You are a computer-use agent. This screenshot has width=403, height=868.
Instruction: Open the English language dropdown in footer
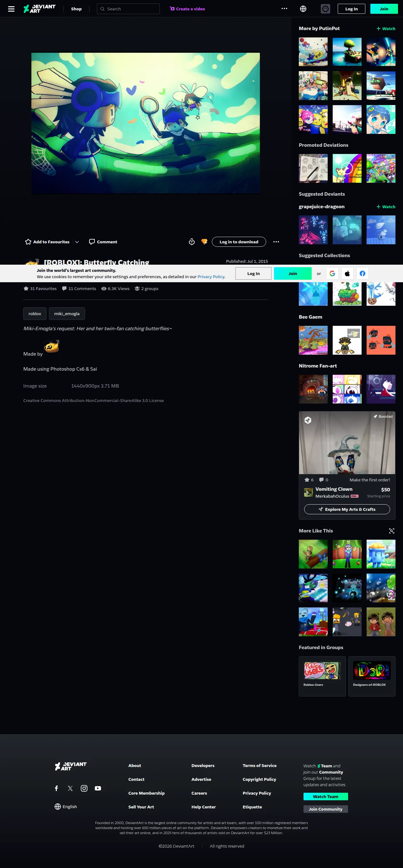66,806
